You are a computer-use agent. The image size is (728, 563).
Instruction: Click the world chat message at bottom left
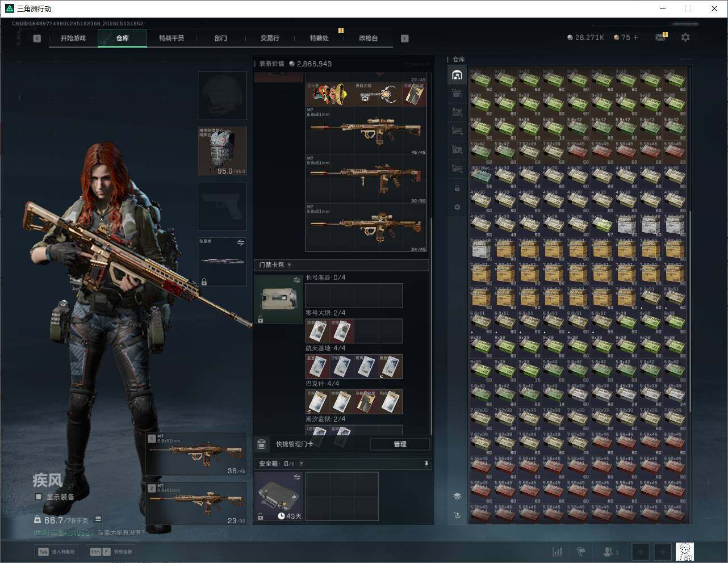coord(89,533)
